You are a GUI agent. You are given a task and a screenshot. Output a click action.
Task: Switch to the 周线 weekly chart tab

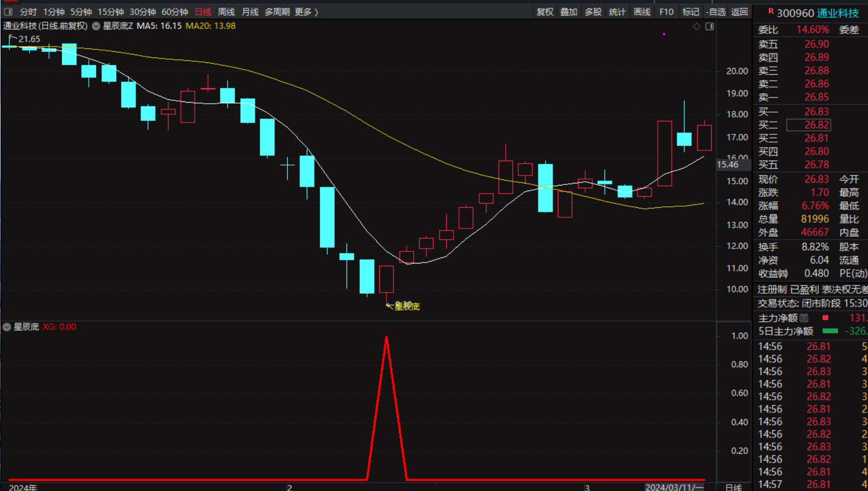pos(226,12)
